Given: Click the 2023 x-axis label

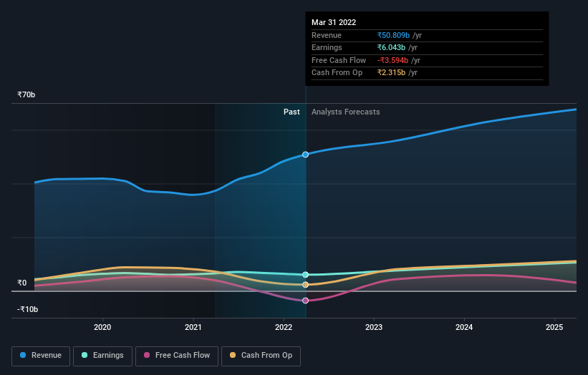Looking at the screenshot, I should [x=374, y=328].
